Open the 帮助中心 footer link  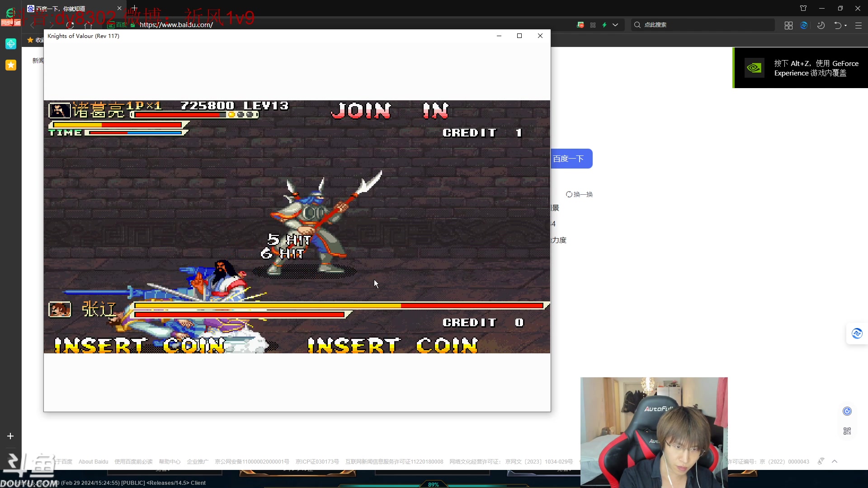pos(170,462)
